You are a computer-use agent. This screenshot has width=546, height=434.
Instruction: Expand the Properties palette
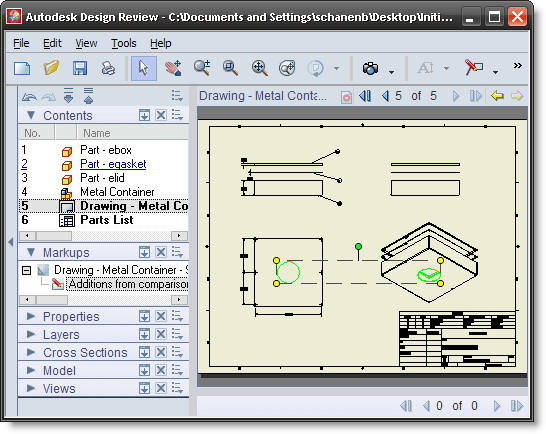[x=31, y=316]
